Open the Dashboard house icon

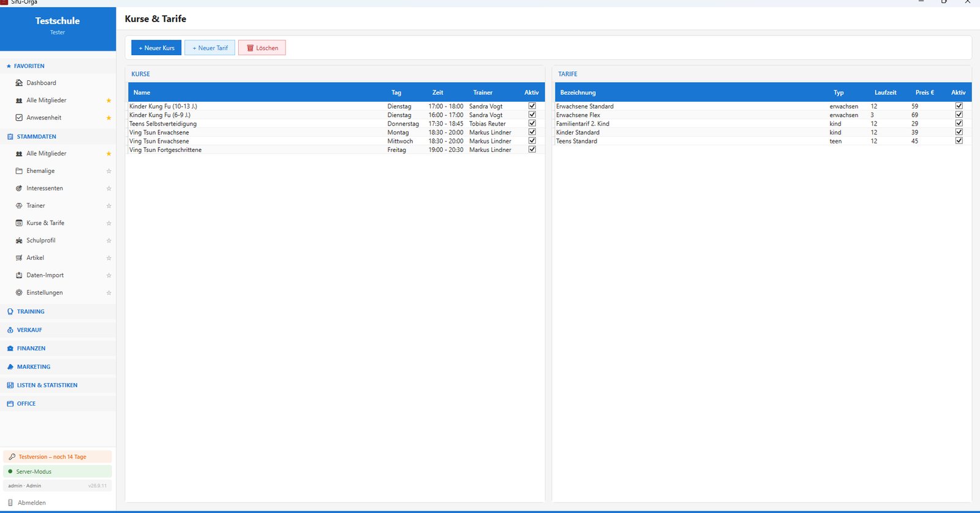[19, 83]
